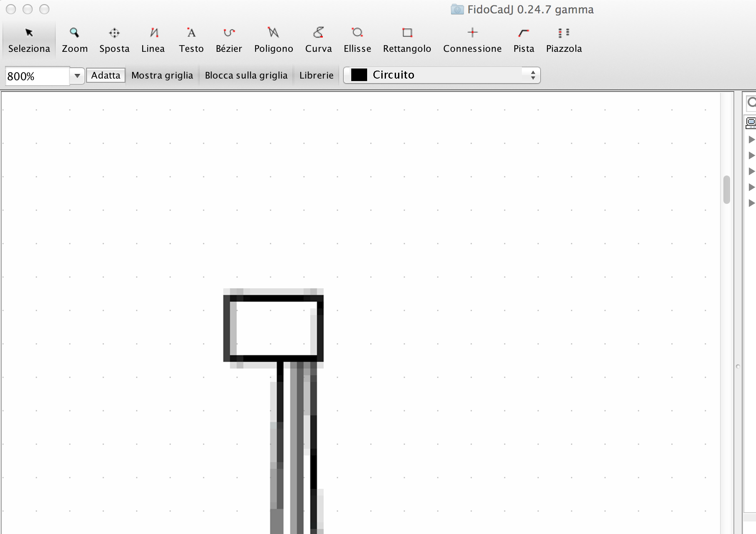Choose the Pista PCB track tool
This screenshot has height=534, width=756.
[524, 40]
